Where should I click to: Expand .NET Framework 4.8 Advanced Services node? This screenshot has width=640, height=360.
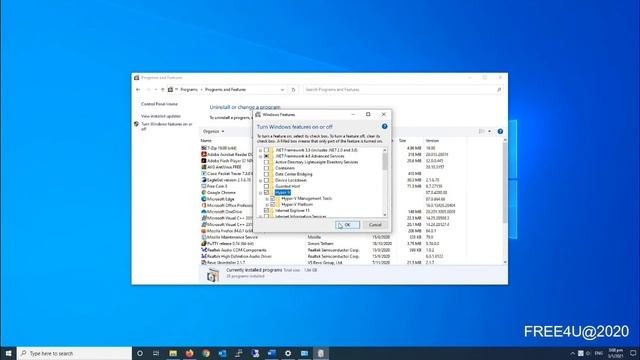[260, 156]
